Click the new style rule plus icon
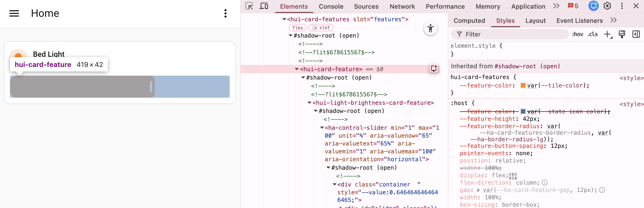The height and width of the screenshot is (208, 644). point(607,34)
